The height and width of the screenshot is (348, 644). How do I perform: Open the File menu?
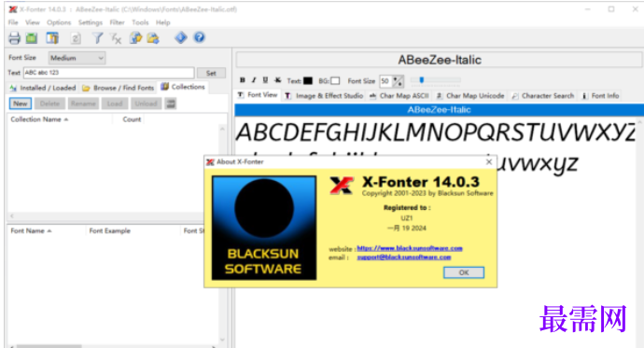click(13, 22)
